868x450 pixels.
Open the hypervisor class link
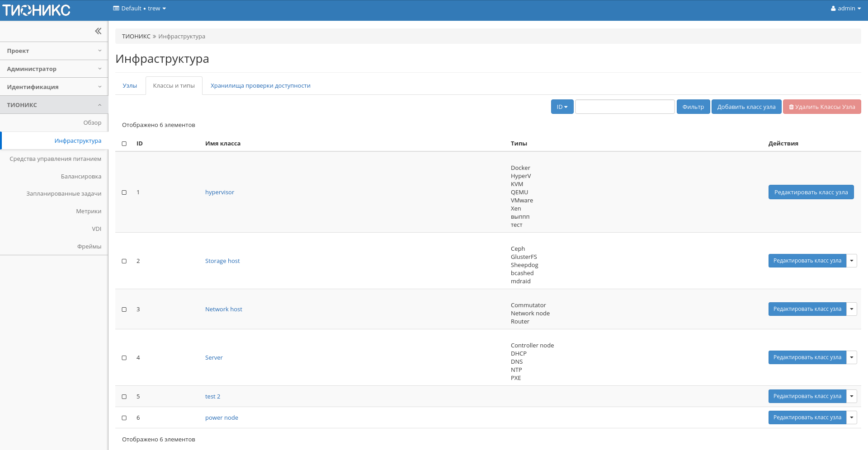click(220, 192)
